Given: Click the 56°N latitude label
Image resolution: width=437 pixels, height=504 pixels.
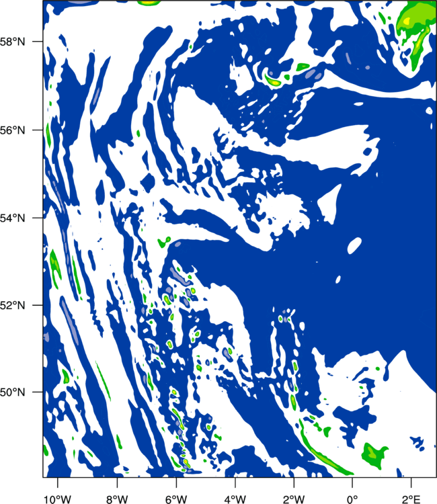Looking at the screenshot, I should [12, 130].
